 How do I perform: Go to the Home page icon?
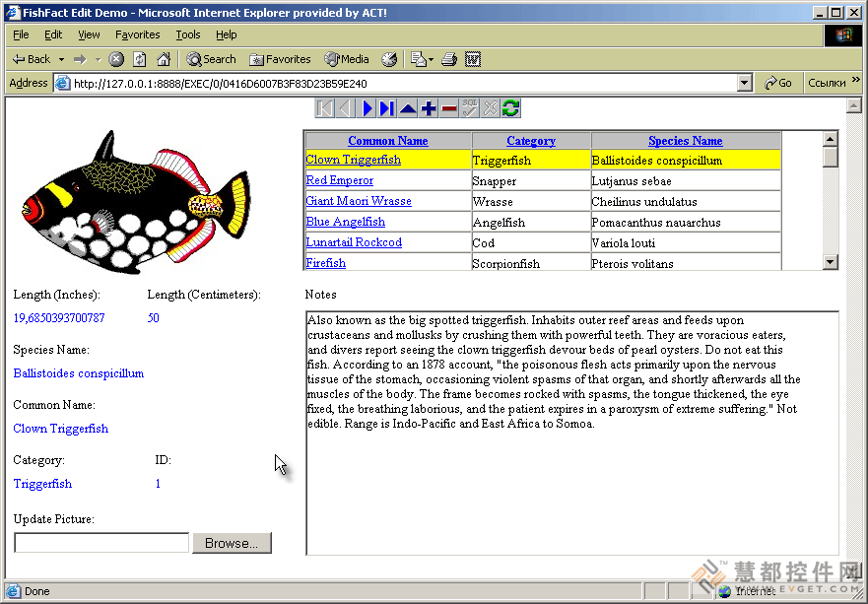pos(164,59)
